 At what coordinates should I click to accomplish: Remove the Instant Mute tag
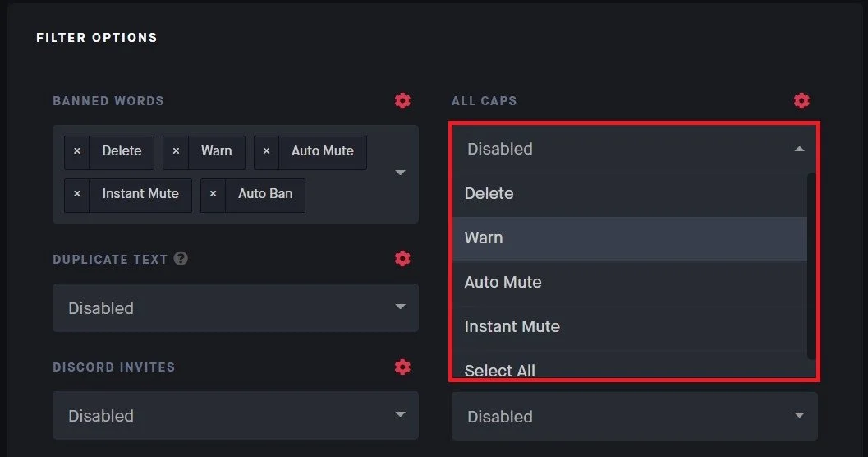(77, 194)
